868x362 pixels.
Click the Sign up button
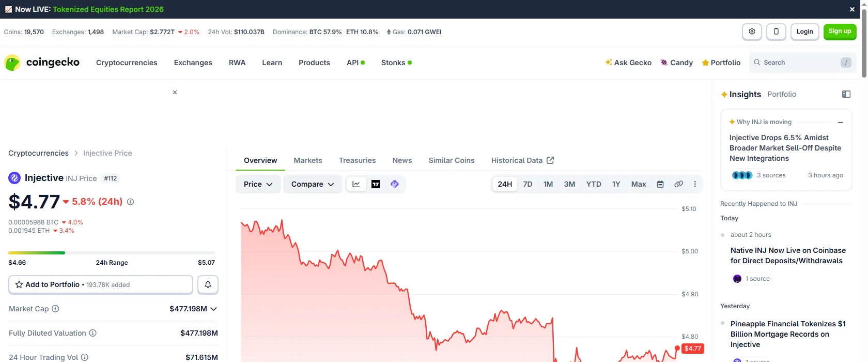tap(840, 32)
